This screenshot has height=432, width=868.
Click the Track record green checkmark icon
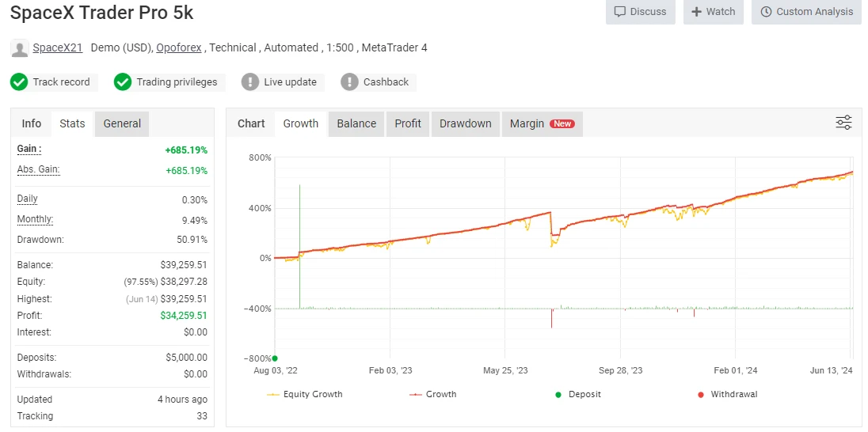tap(19, 82)
